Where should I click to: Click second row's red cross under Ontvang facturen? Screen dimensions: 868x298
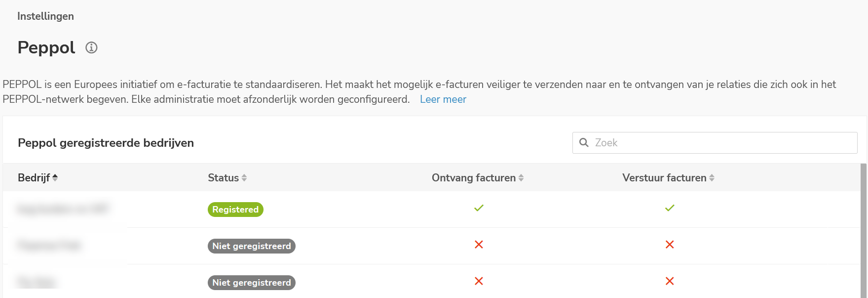(479, 245)
